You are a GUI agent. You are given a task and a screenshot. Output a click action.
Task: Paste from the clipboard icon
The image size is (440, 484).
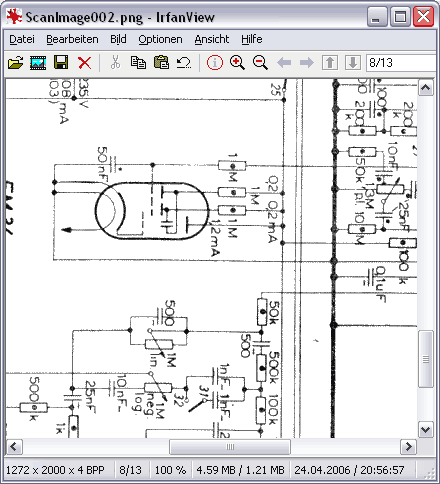tap(161, 62)
